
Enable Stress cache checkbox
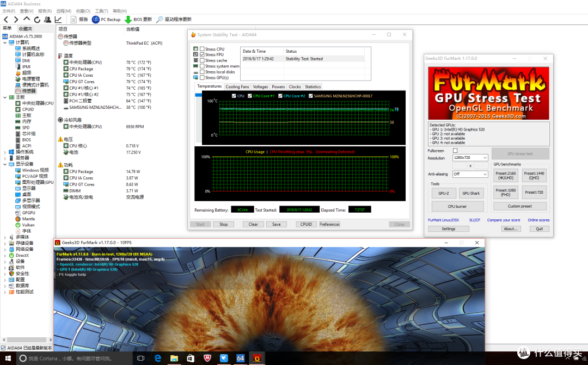coord(202,60)
